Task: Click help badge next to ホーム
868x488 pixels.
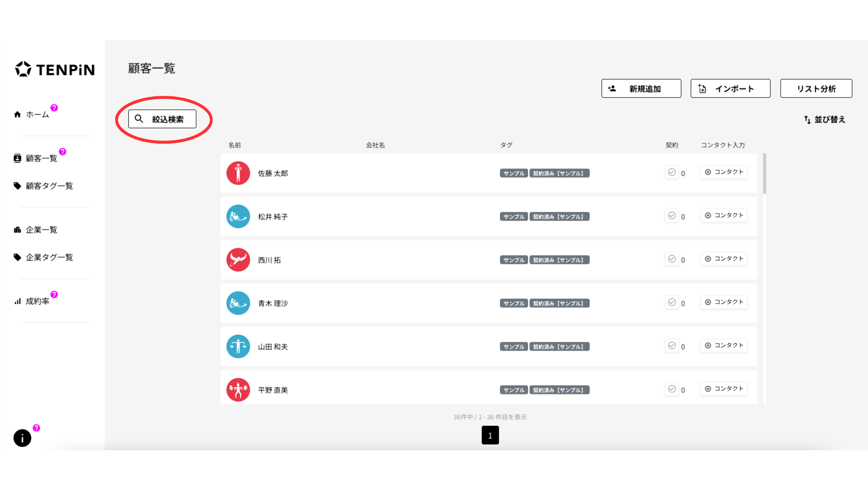Action: click(x=54, y=108)
